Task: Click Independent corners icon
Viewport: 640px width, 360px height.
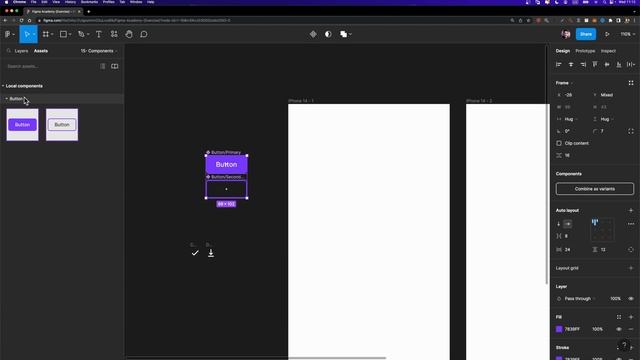Action: tap(631, 131)
